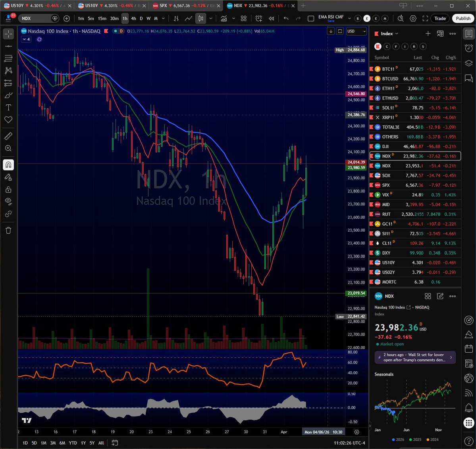Expand the Index watchlist dropdown
The height and width of the screenshot is (449, 476).
point(389,33)
